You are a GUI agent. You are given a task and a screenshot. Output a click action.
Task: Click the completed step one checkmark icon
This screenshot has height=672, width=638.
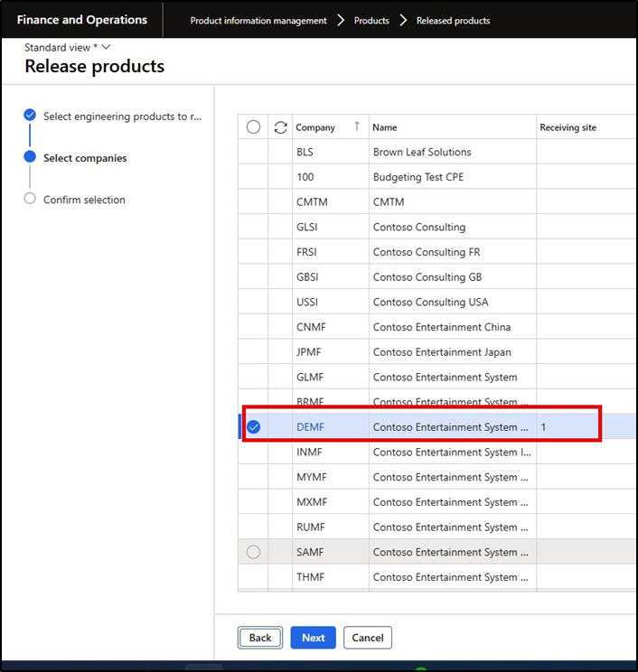click(x=30, y=116)
